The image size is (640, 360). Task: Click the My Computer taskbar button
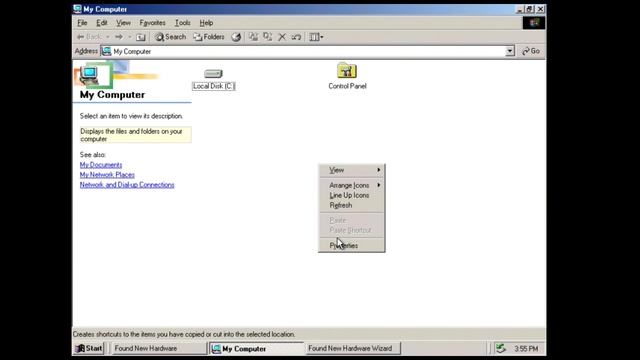pyautogui.click(x=257, y=349)
